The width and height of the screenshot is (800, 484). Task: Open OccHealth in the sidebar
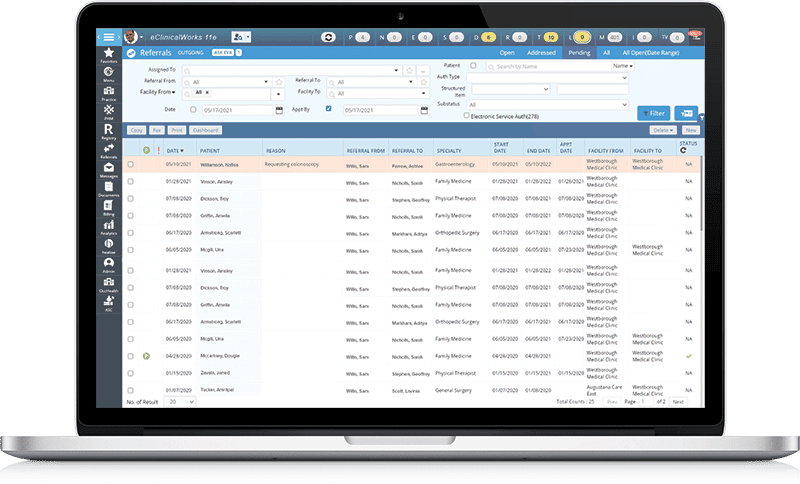[x=109, y=284]
